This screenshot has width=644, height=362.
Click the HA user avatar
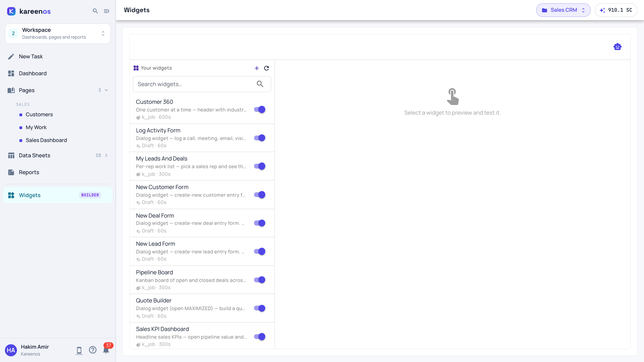coord(11,350)
